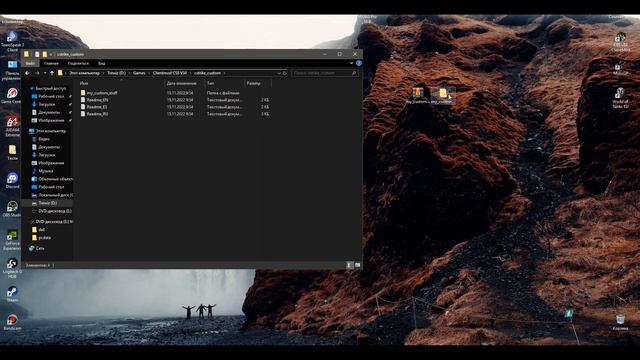Image resolution: width=640 pixels, height=360 pixels.
Task: Jump to Games in the address breadcrumb
Action: coord(139,73)
